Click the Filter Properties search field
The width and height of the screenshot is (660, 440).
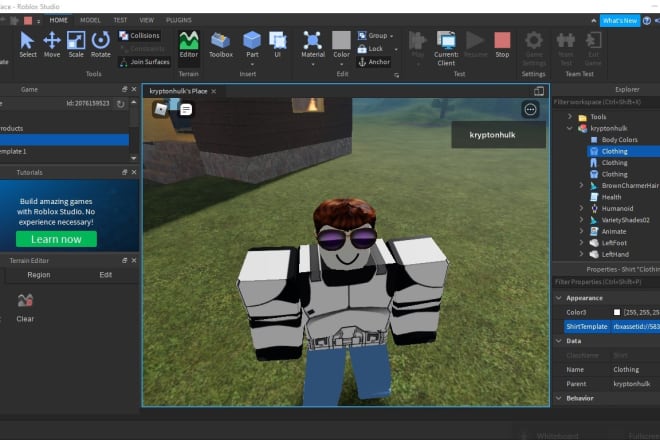click(x=606, y=282)
